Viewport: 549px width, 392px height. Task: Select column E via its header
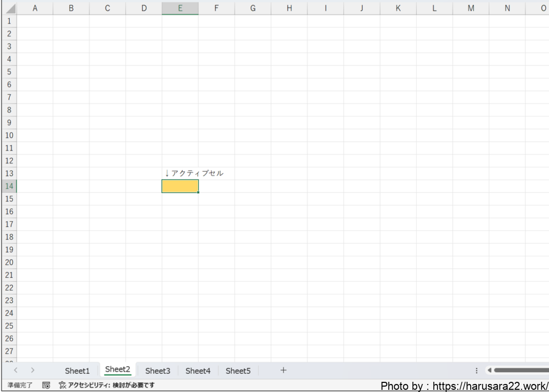(x=180, y=9)
